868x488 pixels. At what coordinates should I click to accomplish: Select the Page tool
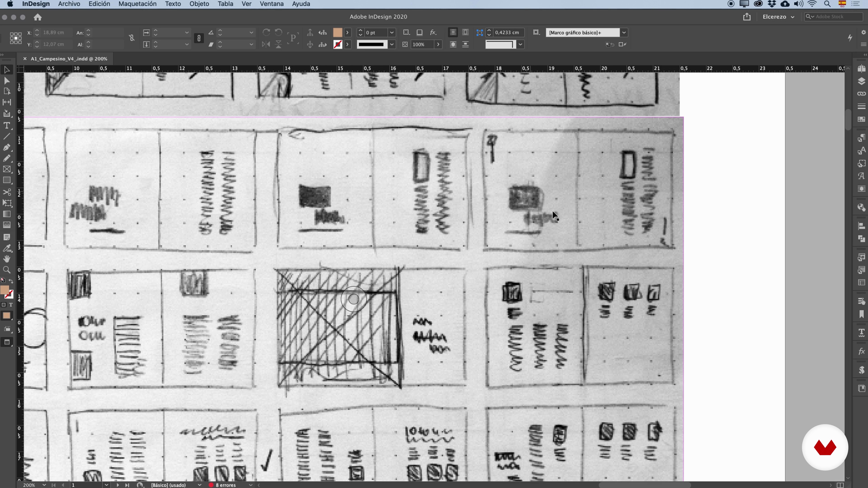[7, 91]
